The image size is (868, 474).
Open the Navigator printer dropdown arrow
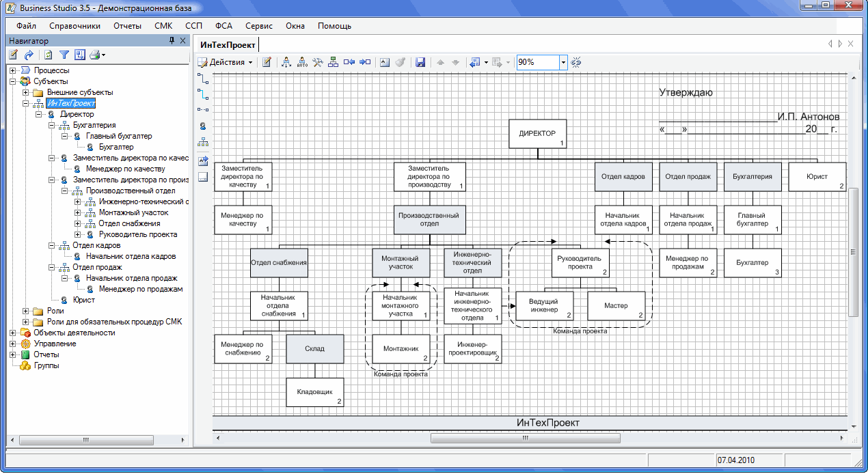(x=104, y=55)
